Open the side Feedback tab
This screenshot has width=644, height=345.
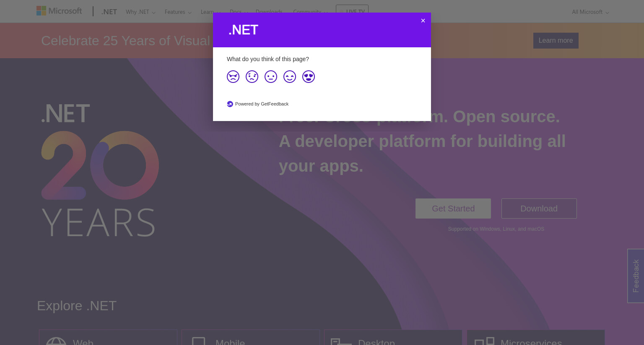click(636, 276)
